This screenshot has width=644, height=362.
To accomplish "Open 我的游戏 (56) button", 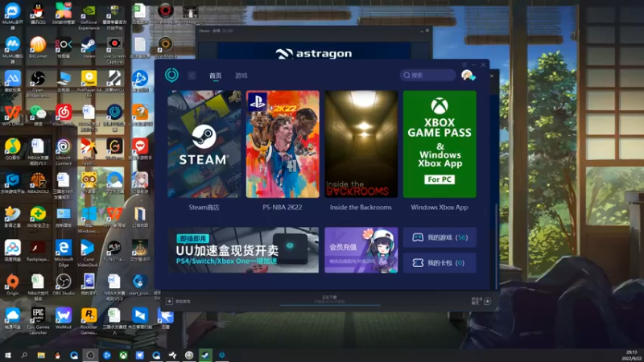I will pos(440,237).
